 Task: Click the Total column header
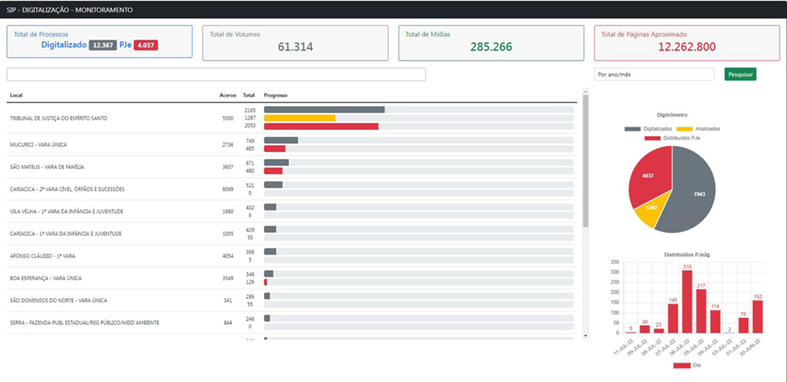249,95
